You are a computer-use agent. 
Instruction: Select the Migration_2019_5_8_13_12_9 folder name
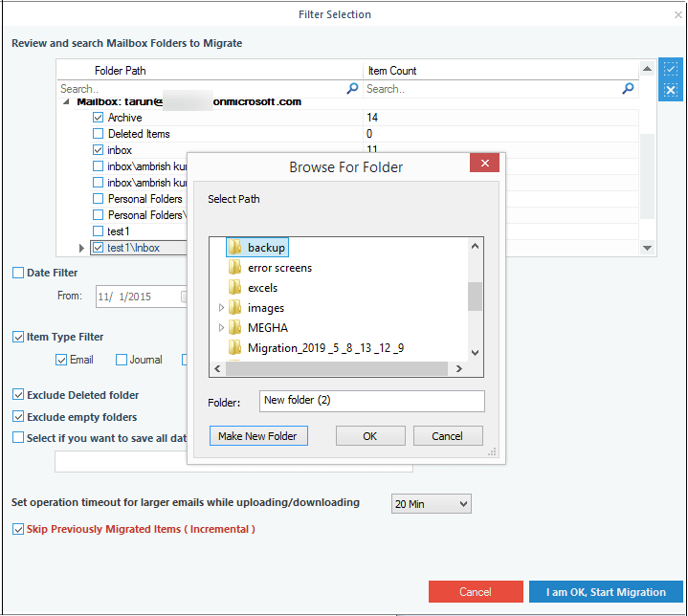tap(326, 348)
